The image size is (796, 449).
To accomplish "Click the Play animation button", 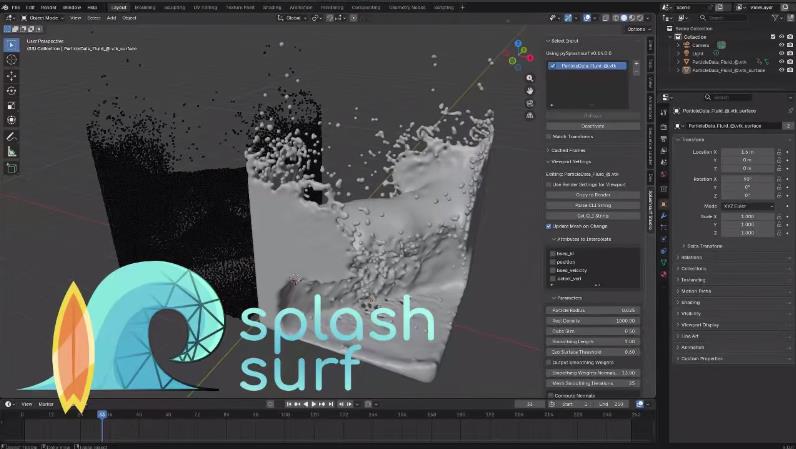I will coord(313,404).
